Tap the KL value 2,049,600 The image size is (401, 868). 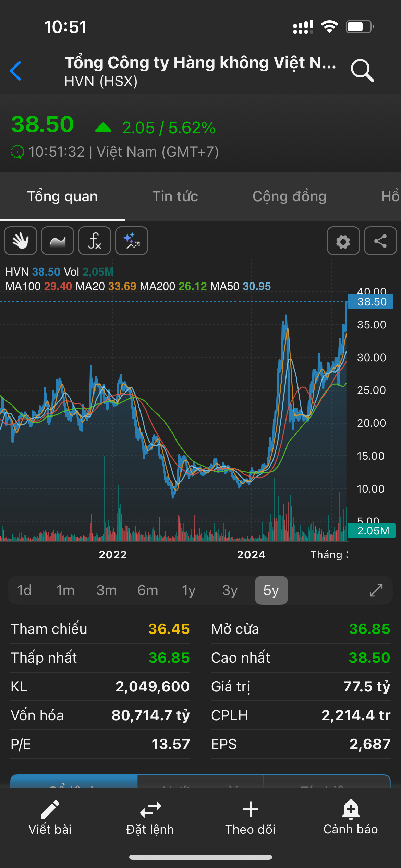coord(153,687)
